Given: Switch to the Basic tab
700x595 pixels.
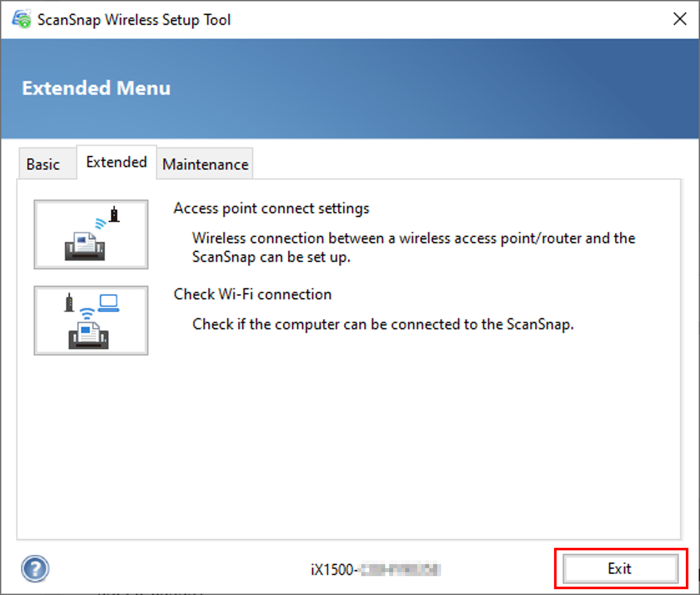Looking at the screenshot, I should coord(48,164).
